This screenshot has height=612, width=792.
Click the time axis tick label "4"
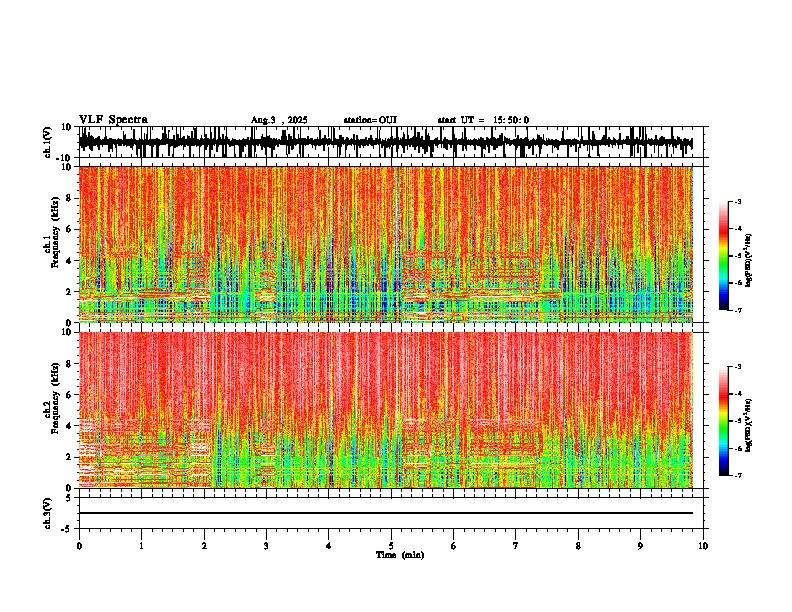pyautogui.click(x=329, y=546)
